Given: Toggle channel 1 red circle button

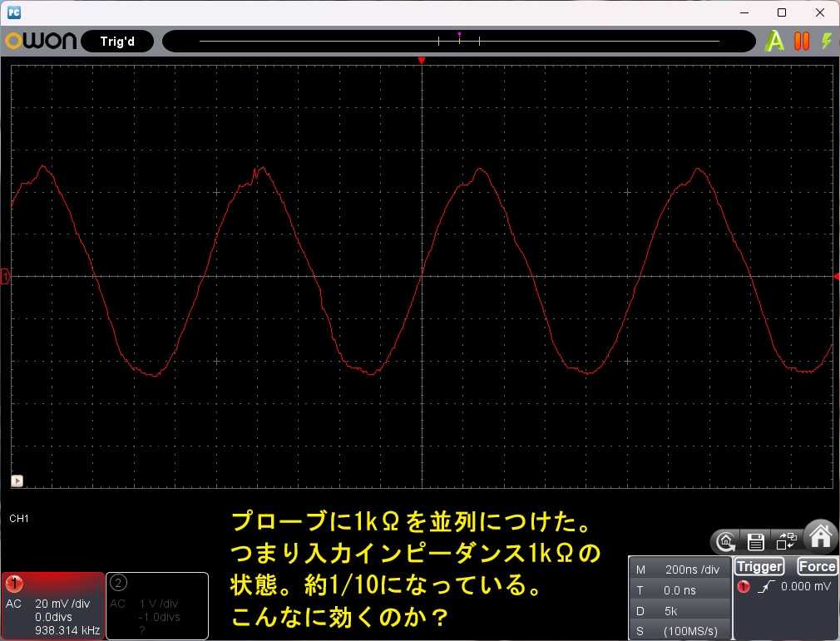Looking at the screenshot, I should point(14,584).
